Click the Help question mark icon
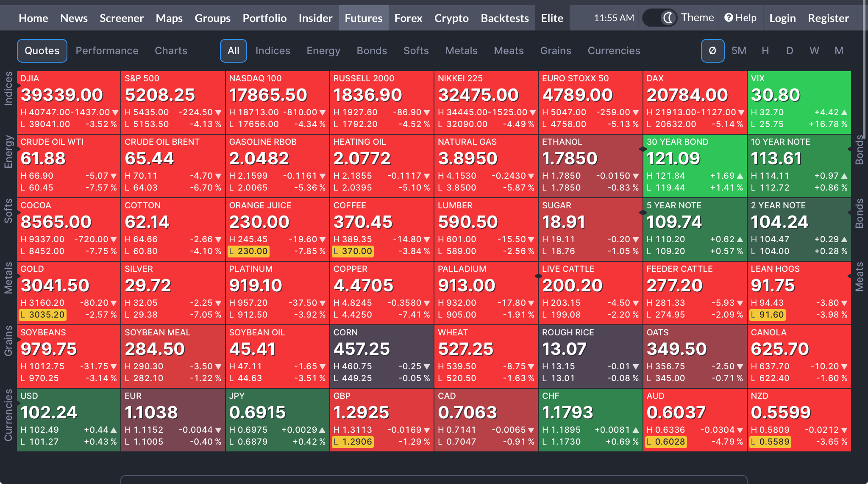Viewport: 868px width, 484px height. [x=729, y=18]
